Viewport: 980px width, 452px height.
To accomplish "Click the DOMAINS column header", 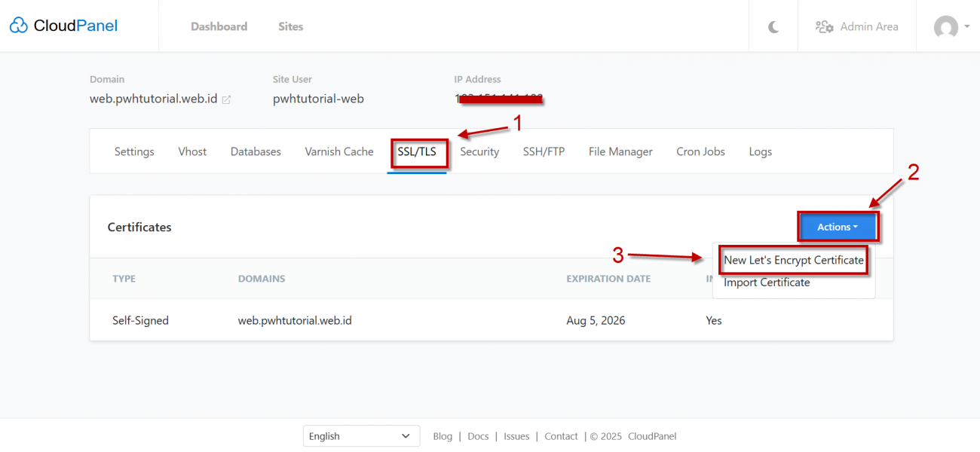I will pyautogui.click(x=262, y=279).
